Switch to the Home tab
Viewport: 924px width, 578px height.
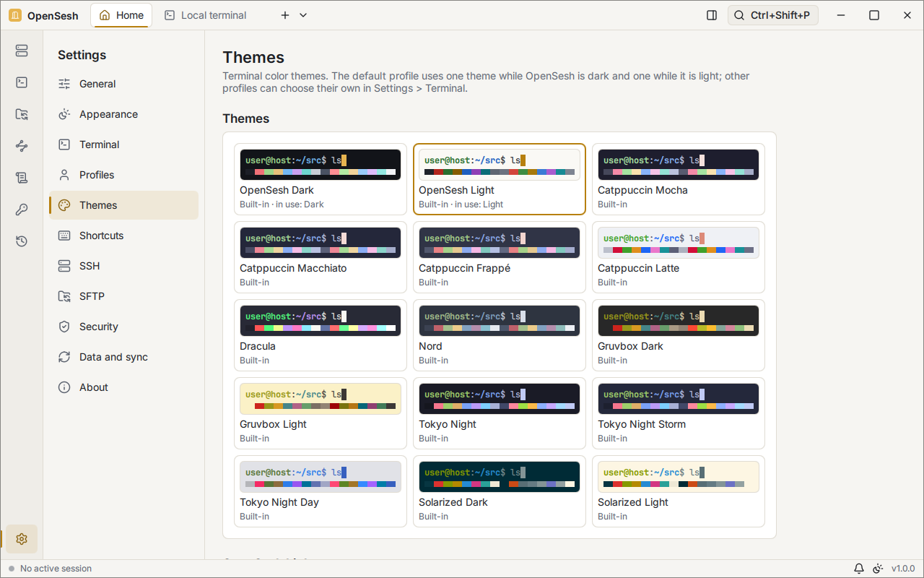(x=121, y=15)
